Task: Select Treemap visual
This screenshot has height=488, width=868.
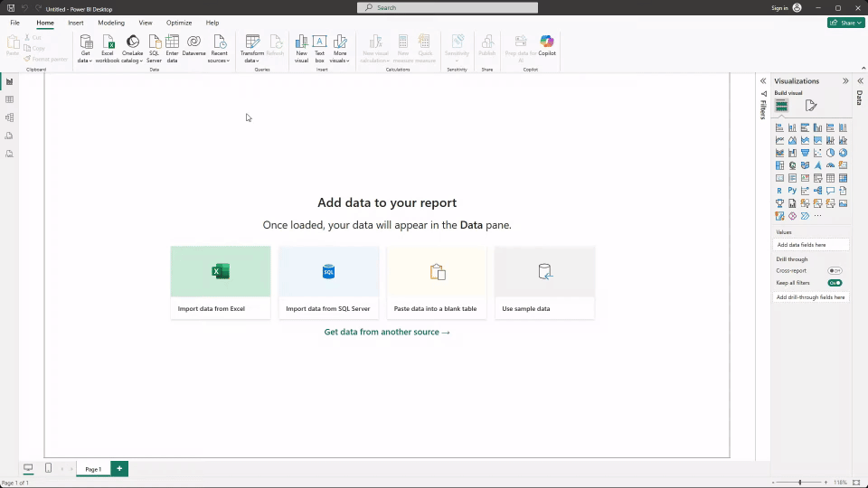Action: click(x=779, y=165)
